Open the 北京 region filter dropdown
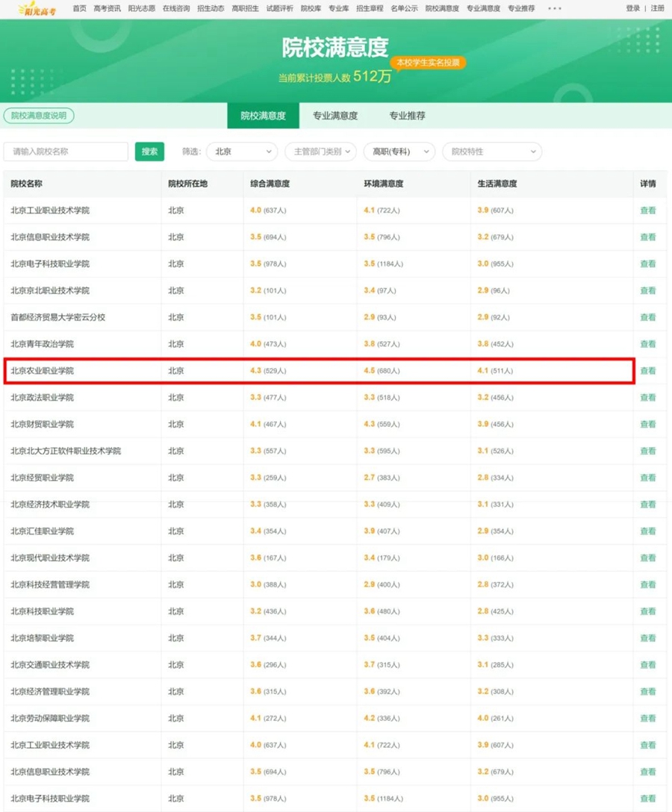 click(x=242, y=152)
